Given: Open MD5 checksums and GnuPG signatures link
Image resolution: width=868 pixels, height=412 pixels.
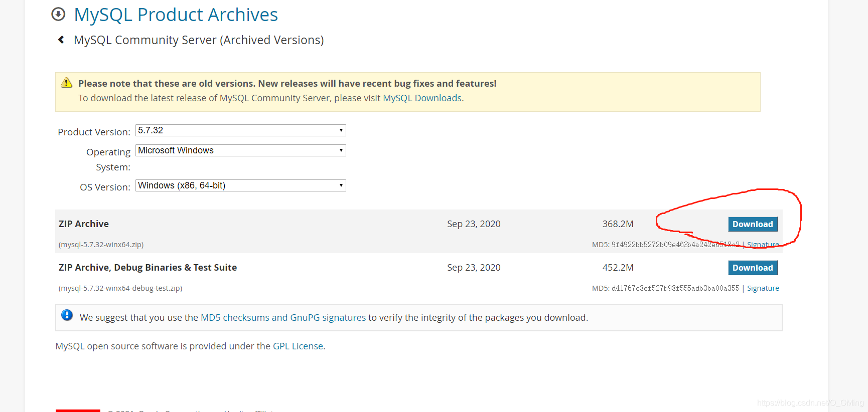Looking at the screenshot, I should [x=283, y=317].
